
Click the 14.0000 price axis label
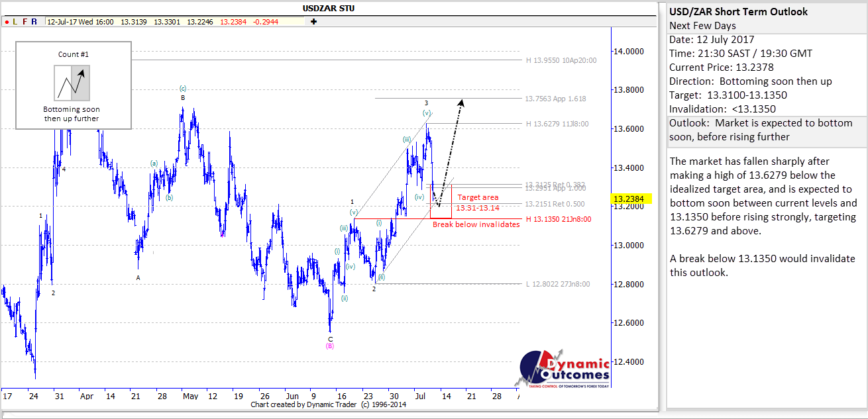(628, 52)
